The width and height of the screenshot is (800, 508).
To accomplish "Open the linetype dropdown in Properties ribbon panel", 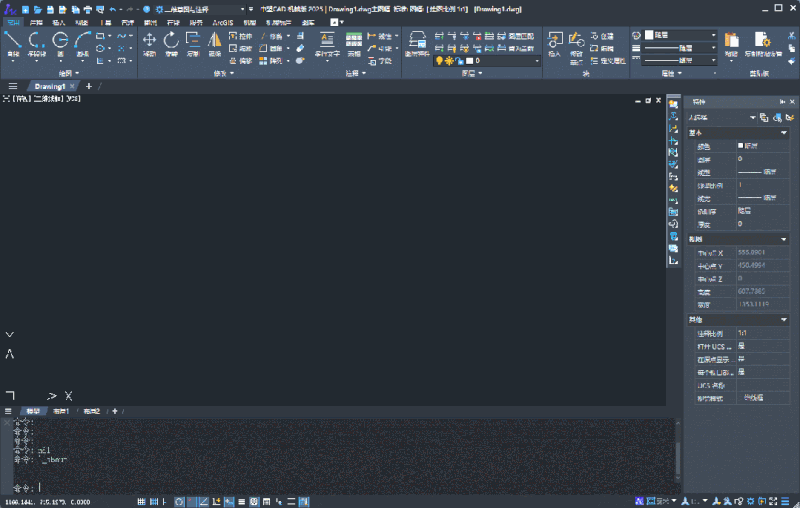I will point(713,60).
